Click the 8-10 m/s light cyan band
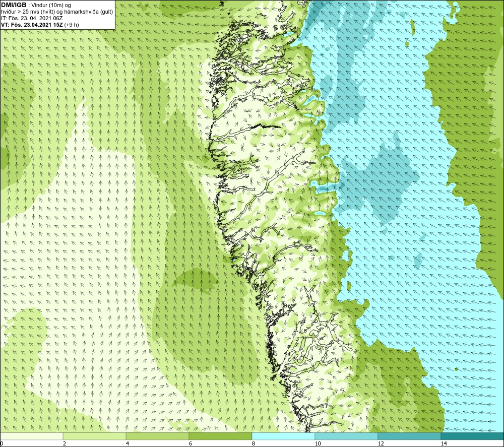The width and height of the screenshot is (504, 447). coord(283,436)
